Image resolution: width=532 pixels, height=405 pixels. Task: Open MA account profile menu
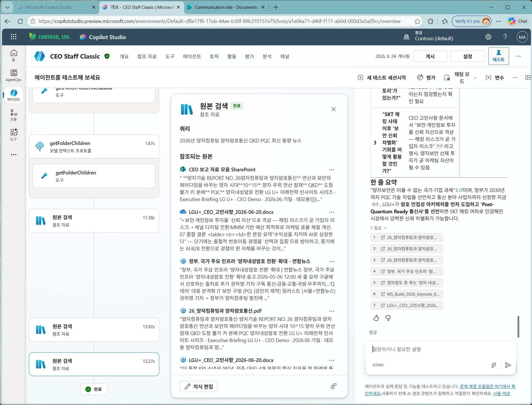(522, 37)
